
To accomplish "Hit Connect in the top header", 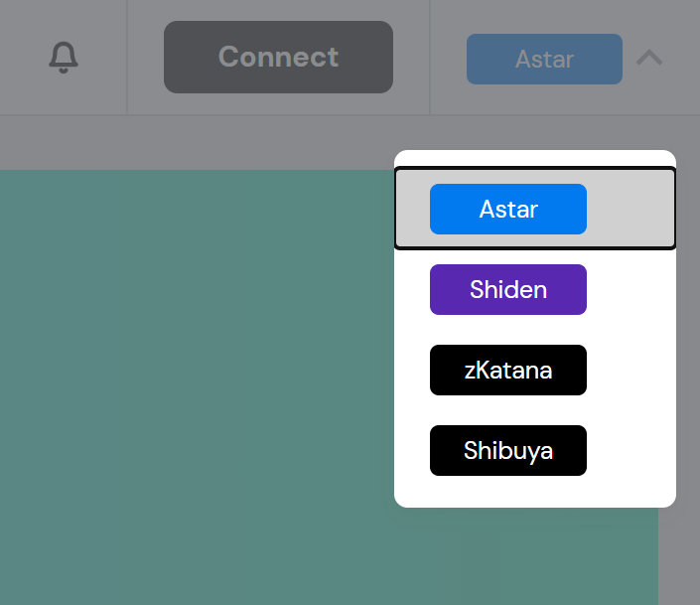I will pyautogui.click(x=278, y=58).
